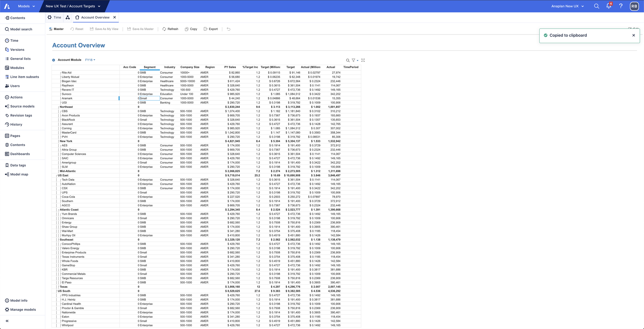Click the fullscreen expand icon above grid
The height and width of the screenshot is (329, 644).
click(x=363, y=60)
